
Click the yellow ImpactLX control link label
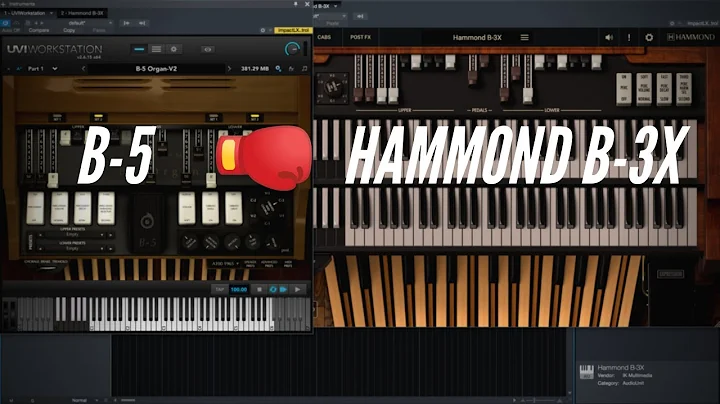(293, 30)
